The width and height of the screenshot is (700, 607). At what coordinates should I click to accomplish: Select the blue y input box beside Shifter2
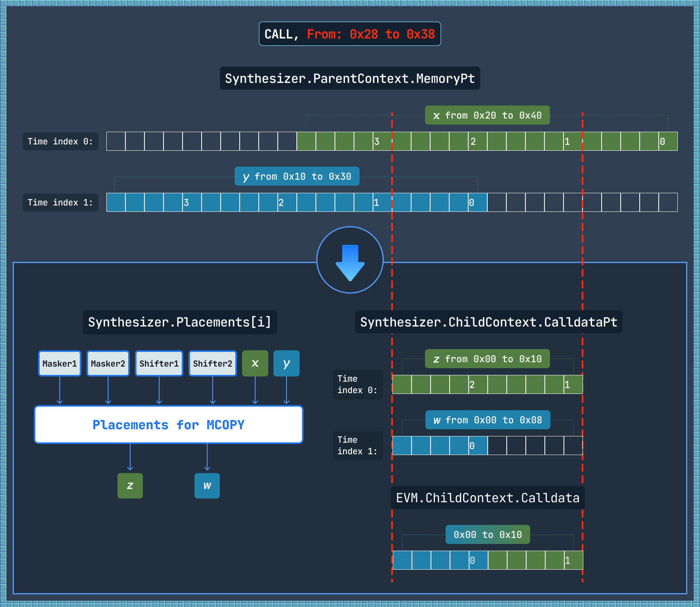click(286, 363)
